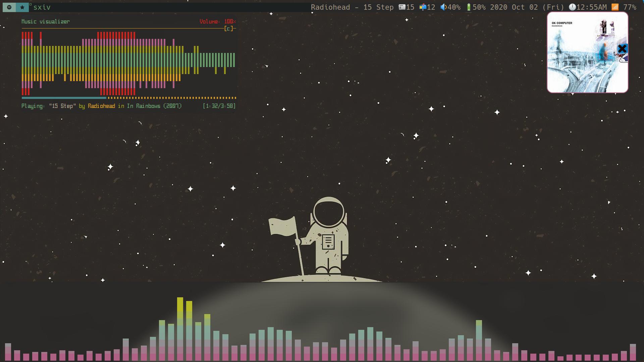644x362 pixels.
Task: Click the Radiohead - 15 Step status text
Action: pos(352,7)
